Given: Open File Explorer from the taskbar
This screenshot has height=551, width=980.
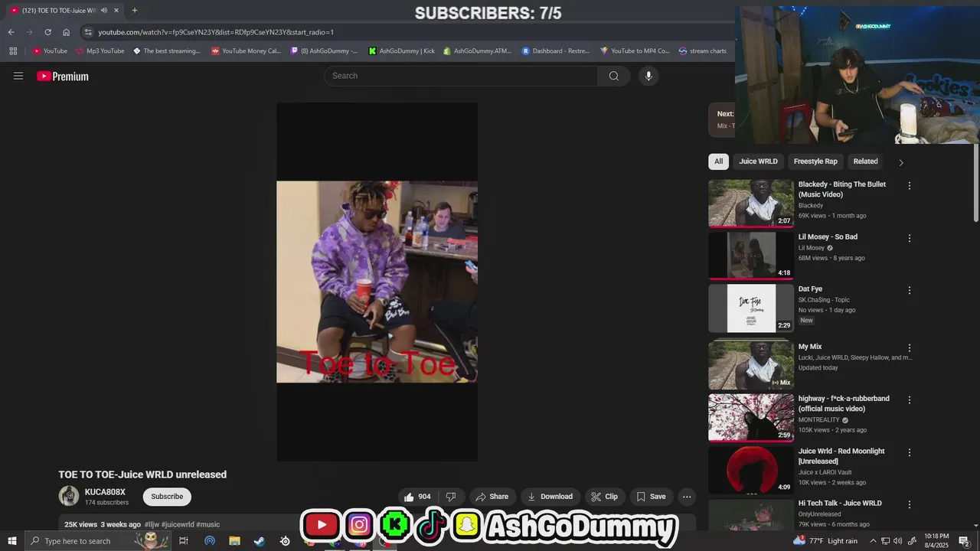Looking at the screenshot, I should 234,541.
